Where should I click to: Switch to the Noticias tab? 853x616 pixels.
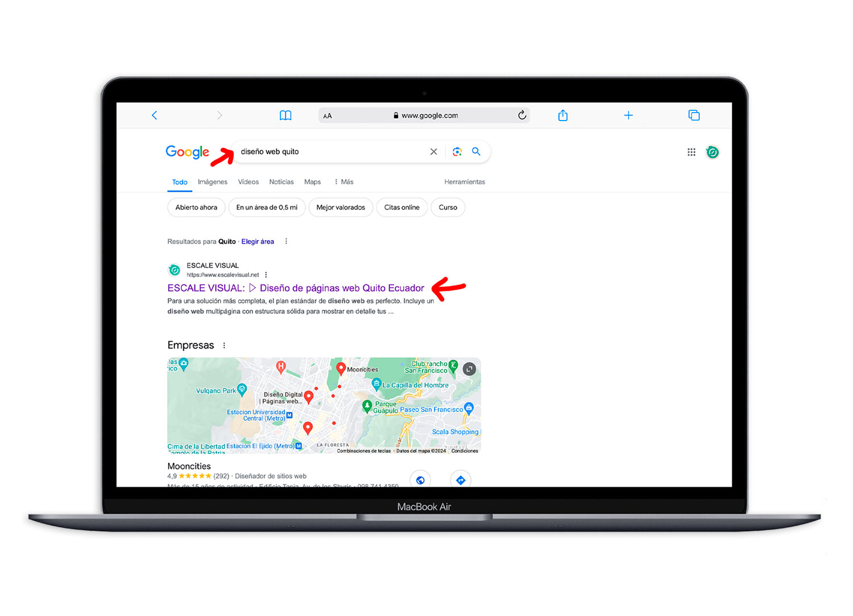281,182
